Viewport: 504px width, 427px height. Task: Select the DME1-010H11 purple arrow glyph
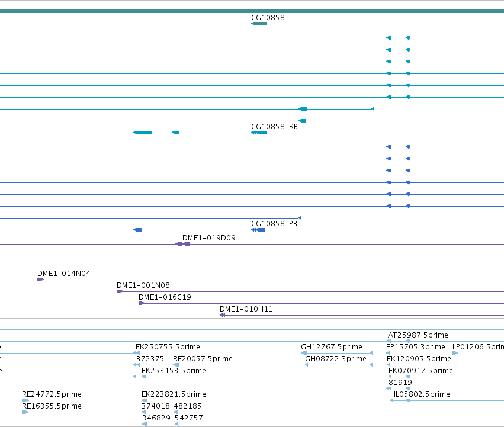pyautogui.click(x=223, y=316)
